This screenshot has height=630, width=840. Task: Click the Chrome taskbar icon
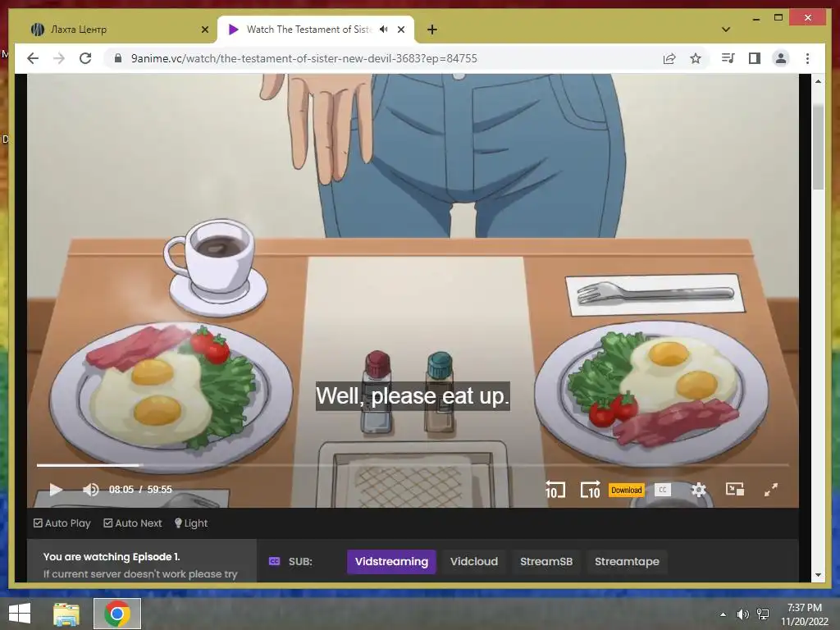117,614
